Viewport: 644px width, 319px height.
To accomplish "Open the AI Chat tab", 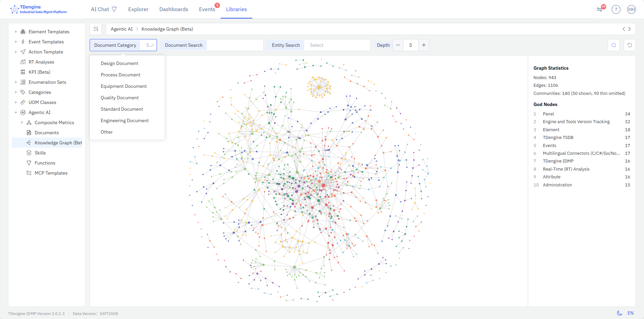I will [x=104, y=9].
